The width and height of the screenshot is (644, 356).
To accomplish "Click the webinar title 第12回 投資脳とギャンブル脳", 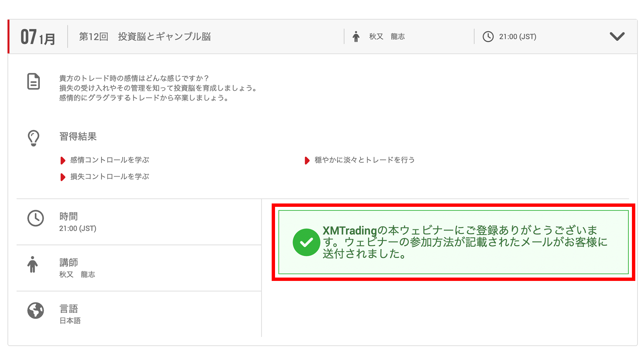I will (x=145, y=37).
